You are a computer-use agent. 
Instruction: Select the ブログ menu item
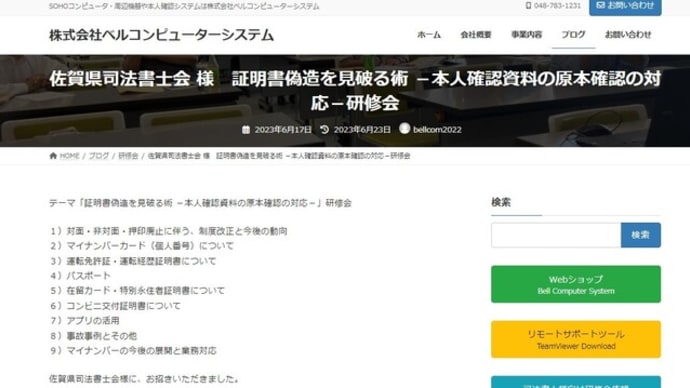pos(573,35)
